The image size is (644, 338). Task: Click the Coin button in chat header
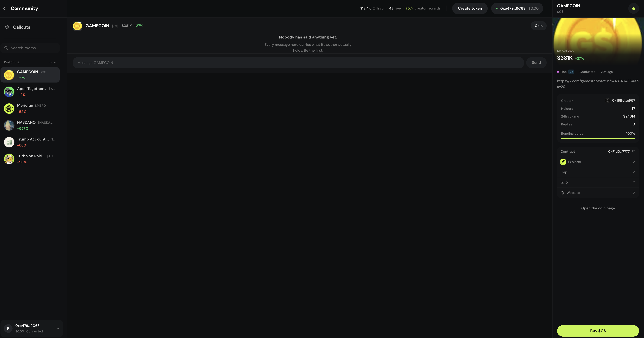tap(539, 26)
